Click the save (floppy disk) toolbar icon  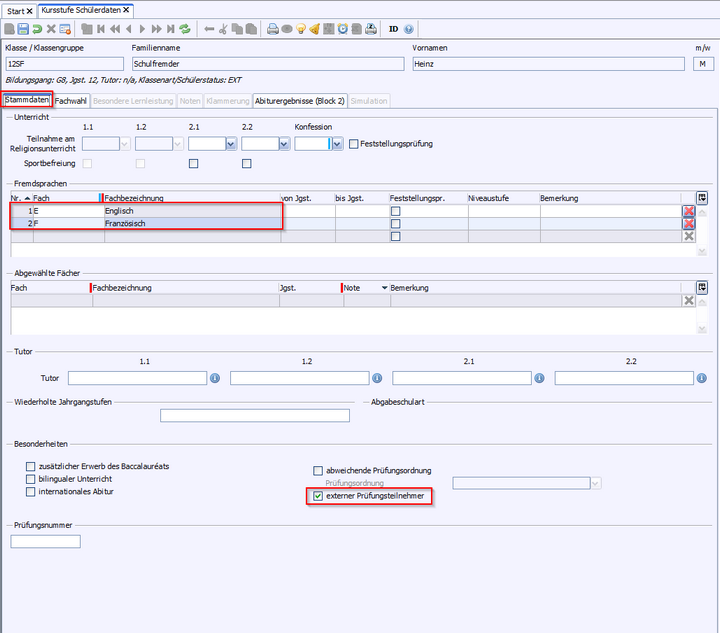[23, 29]
